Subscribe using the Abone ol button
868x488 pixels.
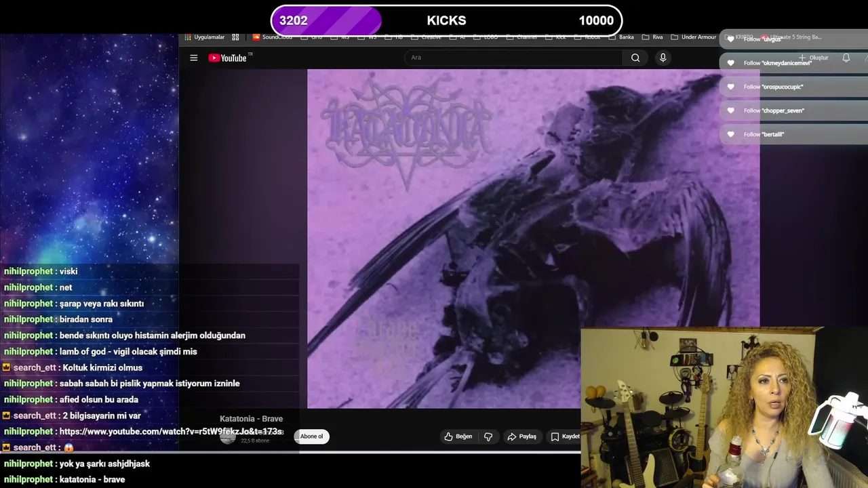[x=311, y=436]
